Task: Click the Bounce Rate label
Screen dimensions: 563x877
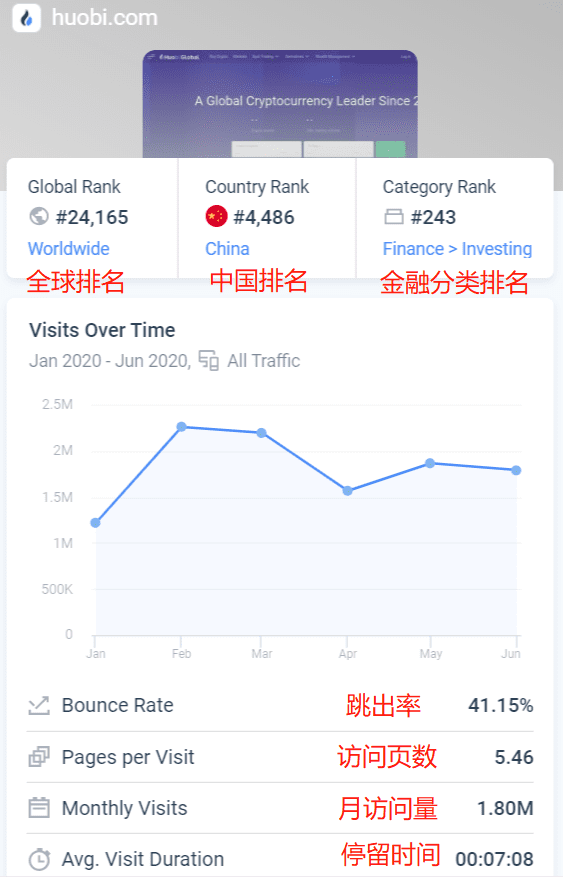Action: tap(117, 705)
